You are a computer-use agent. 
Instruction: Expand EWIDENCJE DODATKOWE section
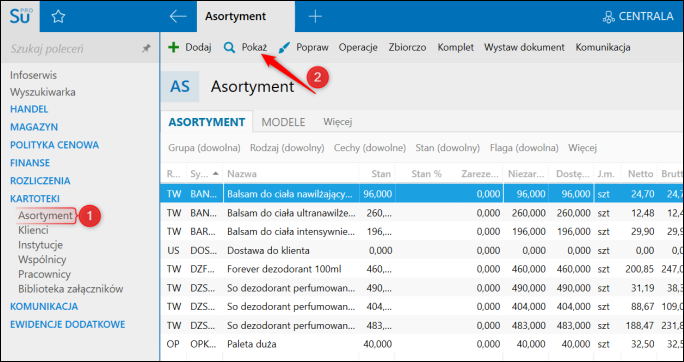[x=68, y=324]
